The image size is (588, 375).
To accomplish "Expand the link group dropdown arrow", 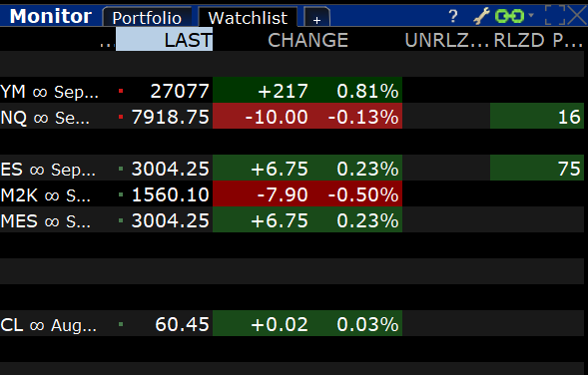I will click(x=531, y=15).
